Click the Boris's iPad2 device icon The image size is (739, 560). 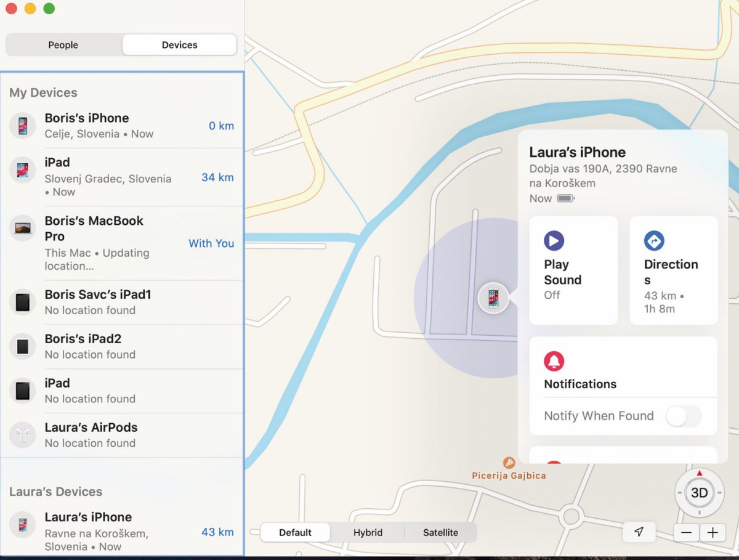(23, 346)
